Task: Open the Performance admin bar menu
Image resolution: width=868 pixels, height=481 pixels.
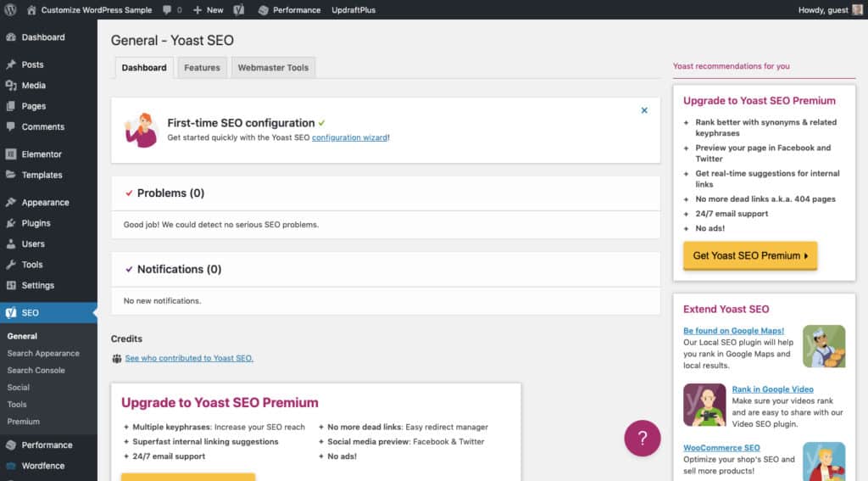Action: click(x=290, y=10)
